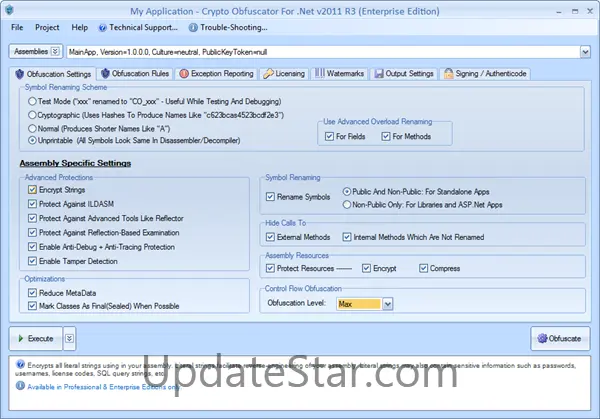Switch to the Exception Reporting tab
Image resolution: width=600 pixels, height=419 pixels.
[217, 73]
